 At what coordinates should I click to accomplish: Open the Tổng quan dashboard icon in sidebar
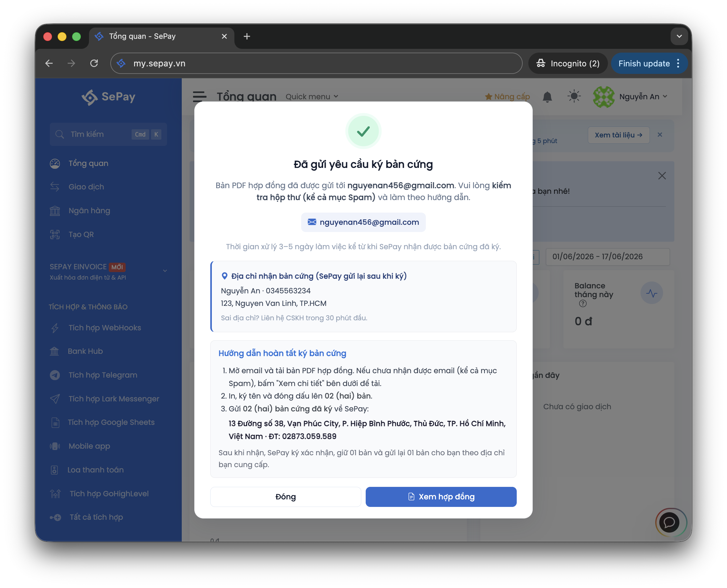click(x=55, y=164)
